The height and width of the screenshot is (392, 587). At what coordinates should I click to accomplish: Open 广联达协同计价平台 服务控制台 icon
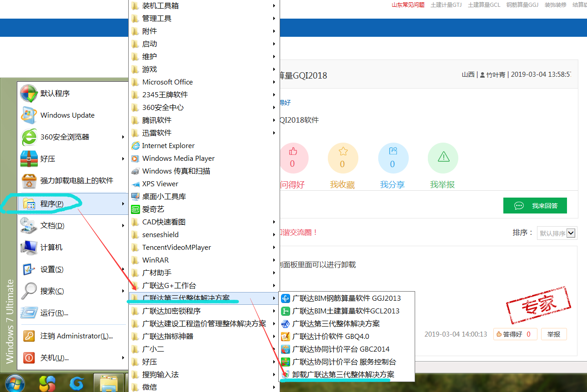click(x=286, y=362)
